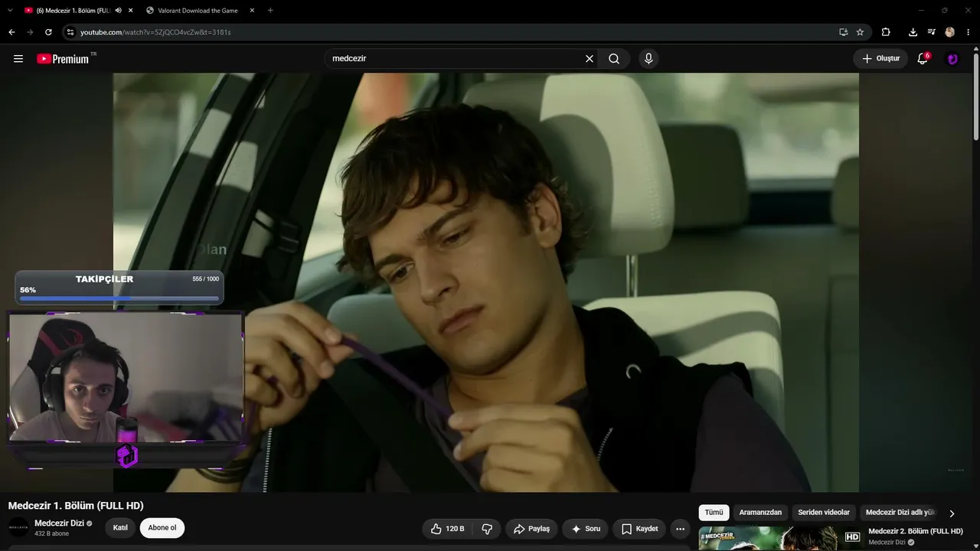Select the Seriden videolar filter chip
Image resolution: width=980 pixels, height=551 pixels.
[x=824, y=513]
